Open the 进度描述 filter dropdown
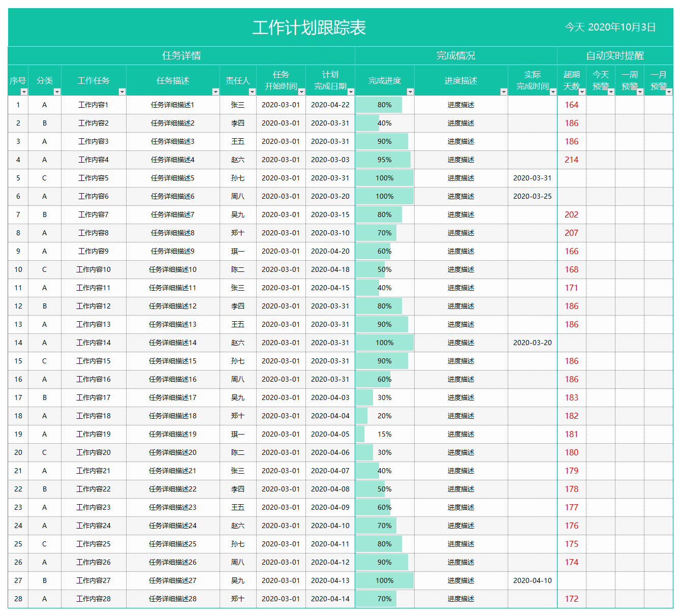The height and width of the screenshot is (616, 681). point(504,92)
